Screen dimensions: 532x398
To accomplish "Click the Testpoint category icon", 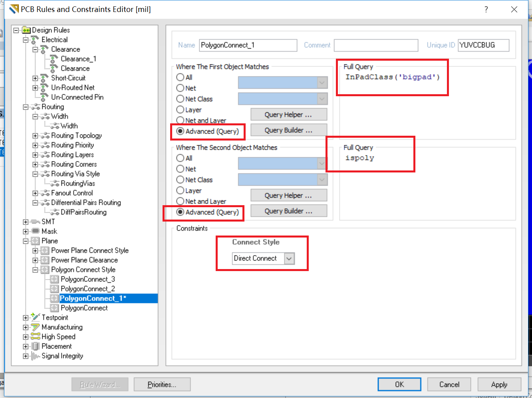I will (x=36, y=317).
